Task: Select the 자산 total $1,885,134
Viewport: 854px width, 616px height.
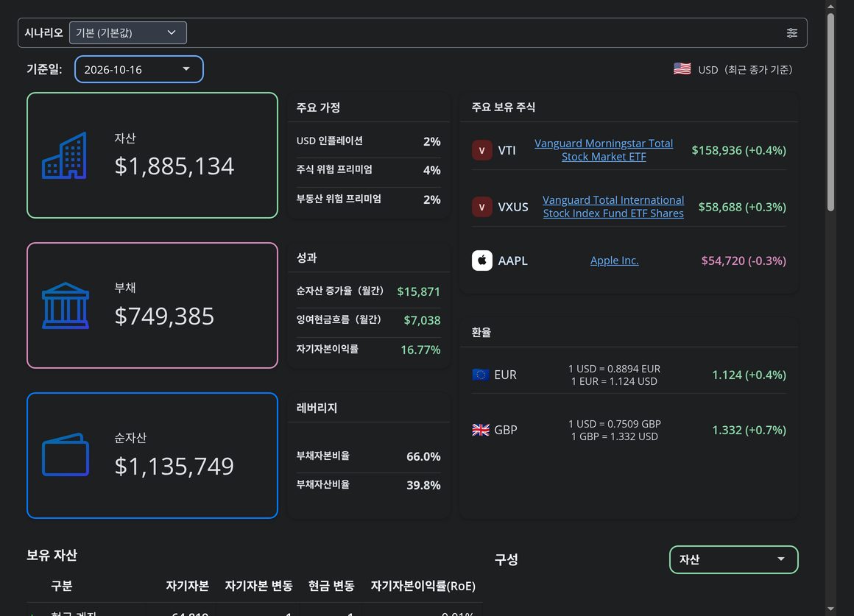Action: click(x=174, y=166)
